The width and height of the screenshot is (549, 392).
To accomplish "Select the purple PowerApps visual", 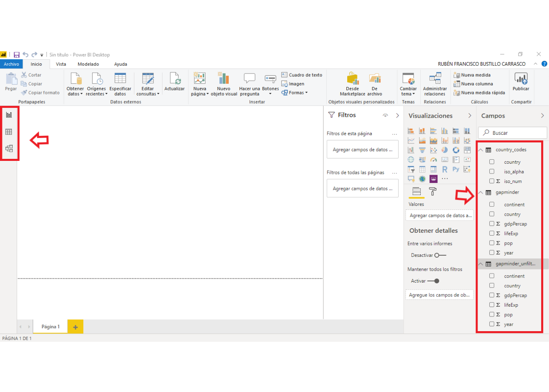I will coord(433,179).
